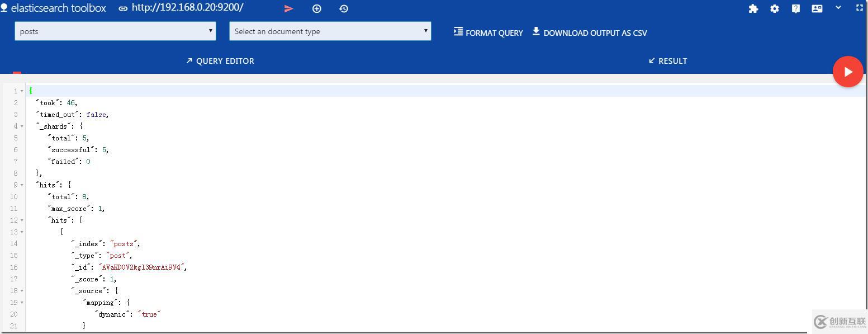Collapse the hits fold arrow on line 9
Screen dimensions: 868x334
tap(22, 185)
